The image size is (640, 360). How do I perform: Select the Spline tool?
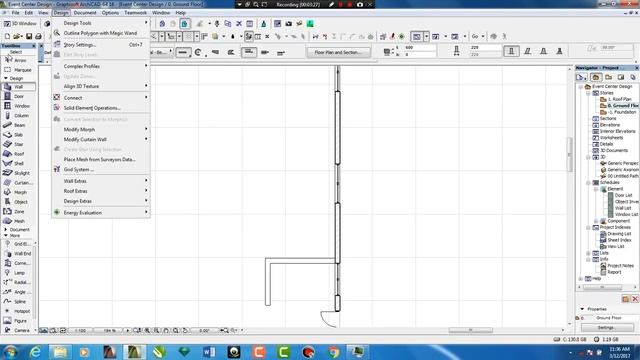pos(18,301)
